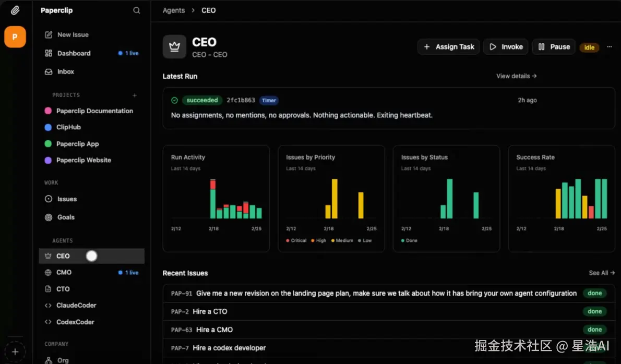The image size is (621, 364).
Task: Open issue PAP-91 landing page plan
Action: coord(389,293)
